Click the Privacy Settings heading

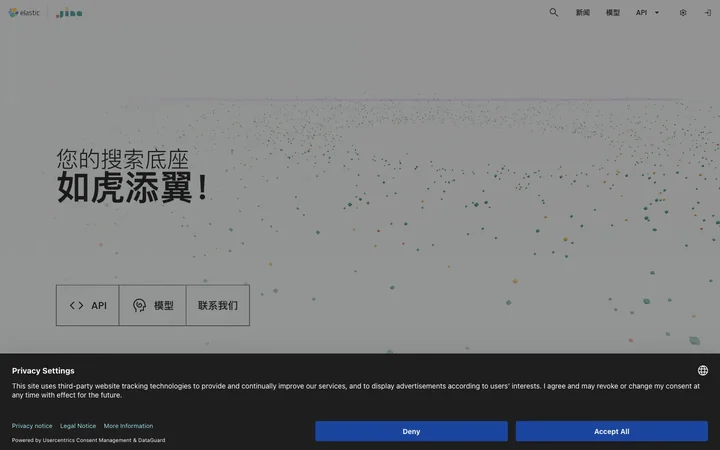point(43,371)
